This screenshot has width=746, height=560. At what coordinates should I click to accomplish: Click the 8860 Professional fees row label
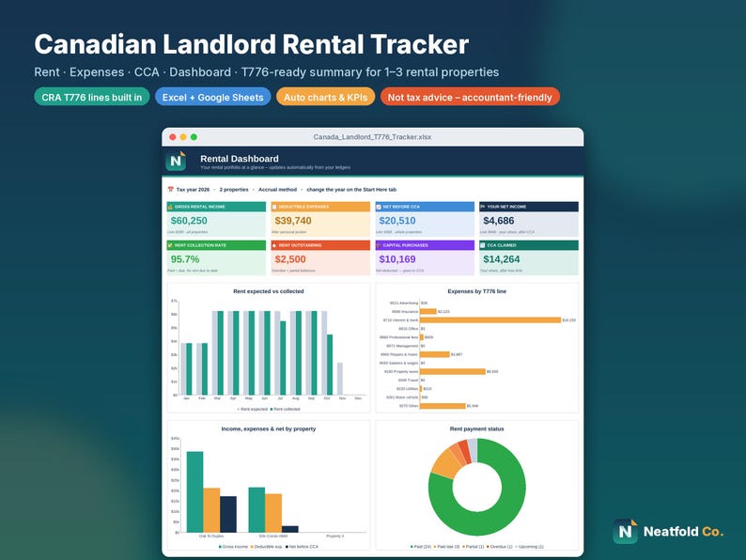pos(398,337)
